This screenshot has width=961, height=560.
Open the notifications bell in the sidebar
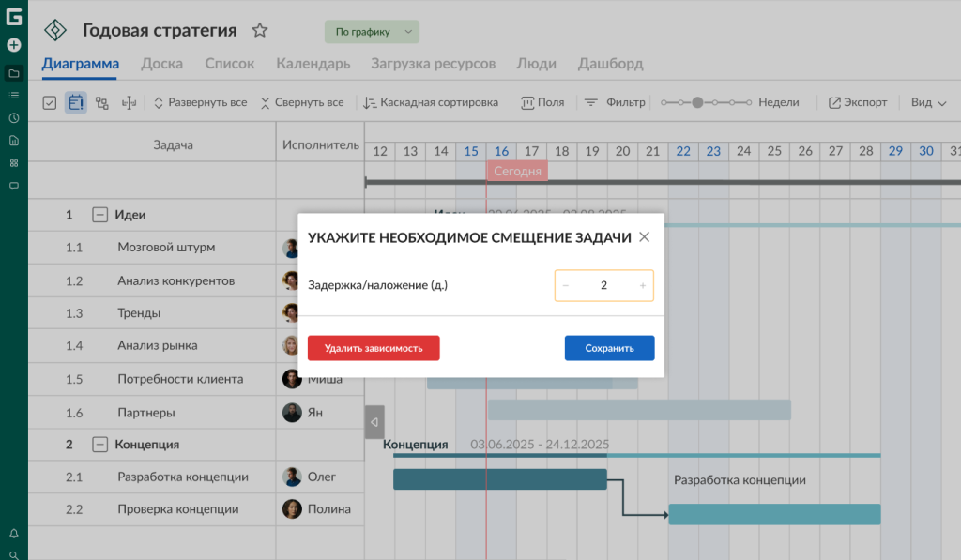[13, 533]
